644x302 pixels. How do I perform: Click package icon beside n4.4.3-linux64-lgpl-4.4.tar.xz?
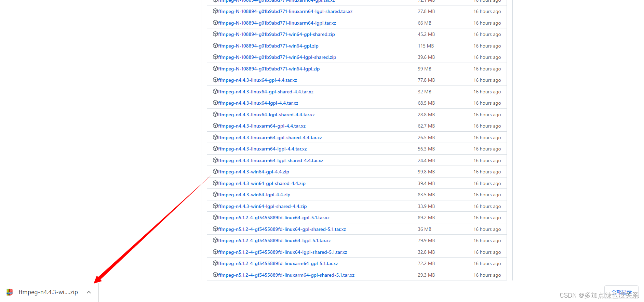pos(215,103)
